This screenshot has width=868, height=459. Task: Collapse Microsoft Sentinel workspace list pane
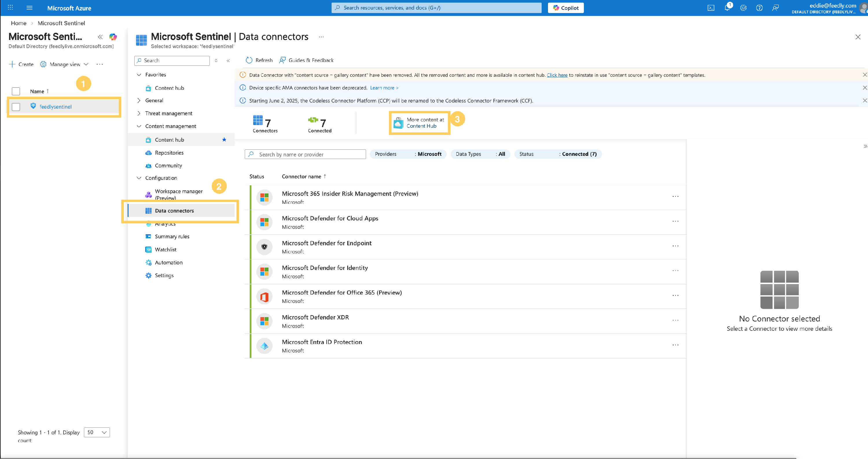tap(100, 37)
